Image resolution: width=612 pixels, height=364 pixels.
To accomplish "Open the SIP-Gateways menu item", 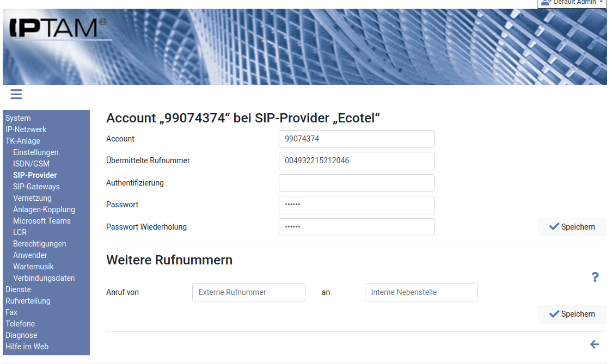I will (x=36, y=187).
